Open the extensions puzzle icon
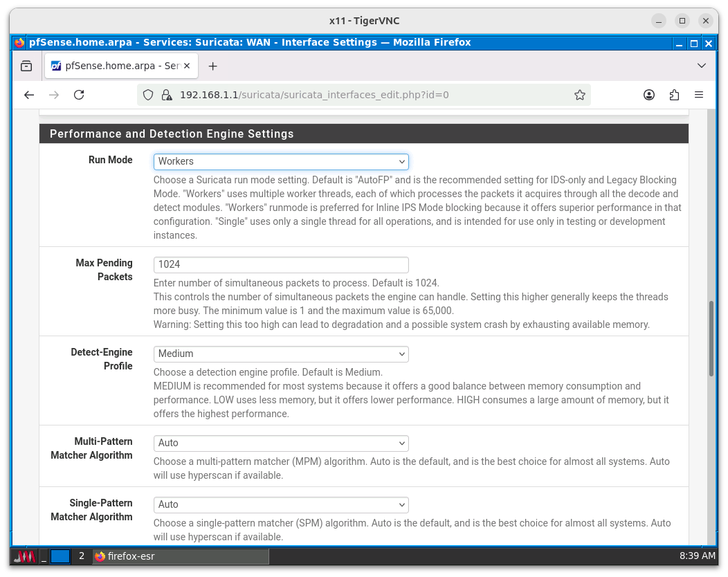The height and width of the screenshot is (577, 728). 674,95
